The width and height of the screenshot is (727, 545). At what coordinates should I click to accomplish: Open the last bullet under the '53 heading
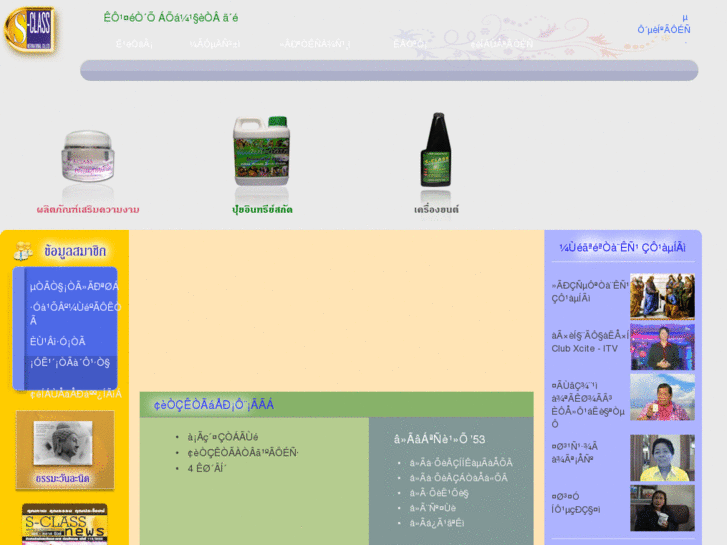point(437,523)
